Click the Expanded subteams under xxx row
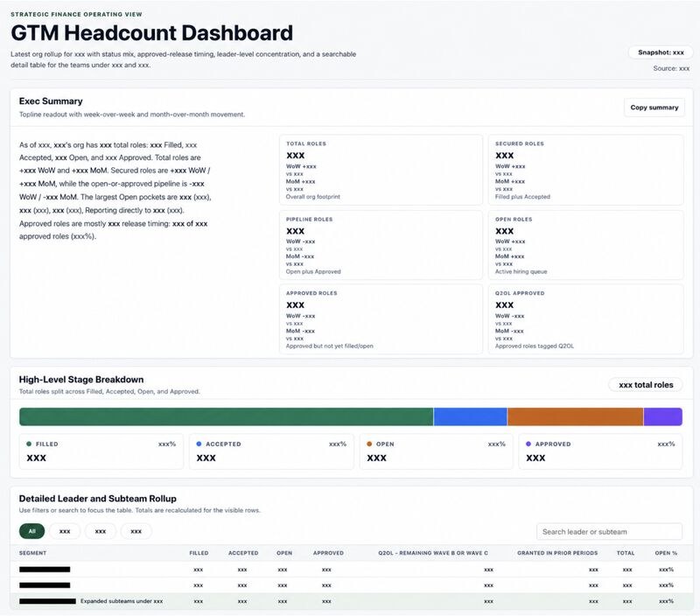 coord(352,601)
